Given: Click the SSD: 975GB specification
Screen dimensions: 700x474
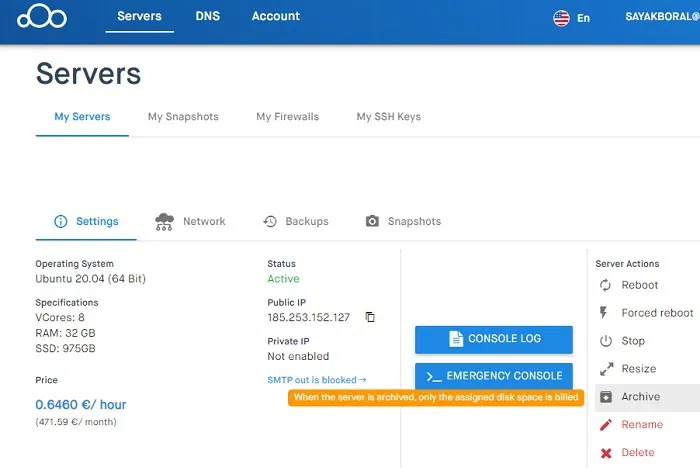Looking at the screenshot, I should [x=65, y=348].
